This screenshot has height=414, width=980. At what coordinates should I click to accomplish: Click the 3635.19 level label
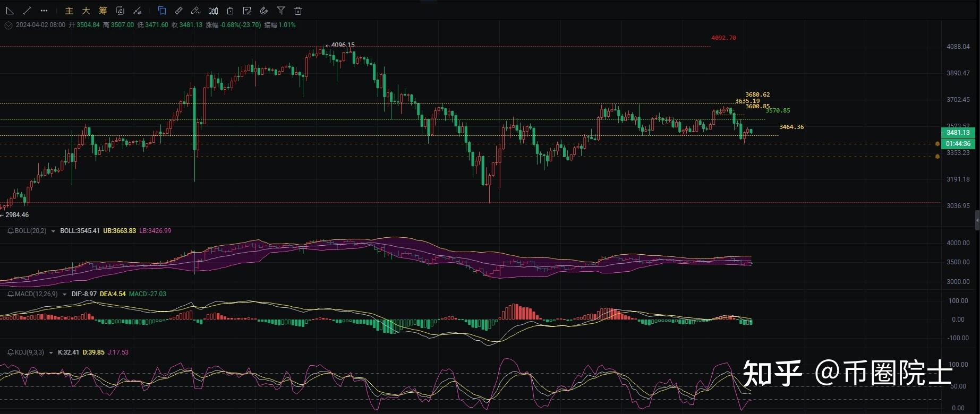(x=747, y=101)
